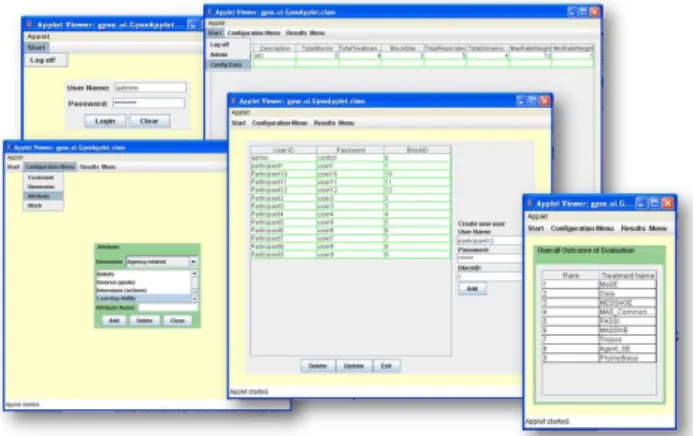Image resolution: width=693 pixels, height=436 pixels.
Task: Open Configuration Menu in users window
Action: (x=279, y=123)
